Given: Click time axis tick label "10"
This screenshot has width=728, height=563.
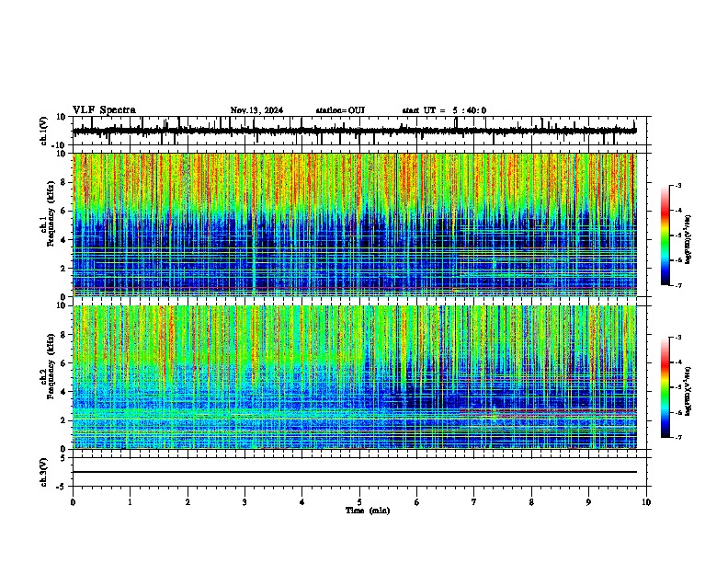Looking at the screenshot, I should coord(646,502).
